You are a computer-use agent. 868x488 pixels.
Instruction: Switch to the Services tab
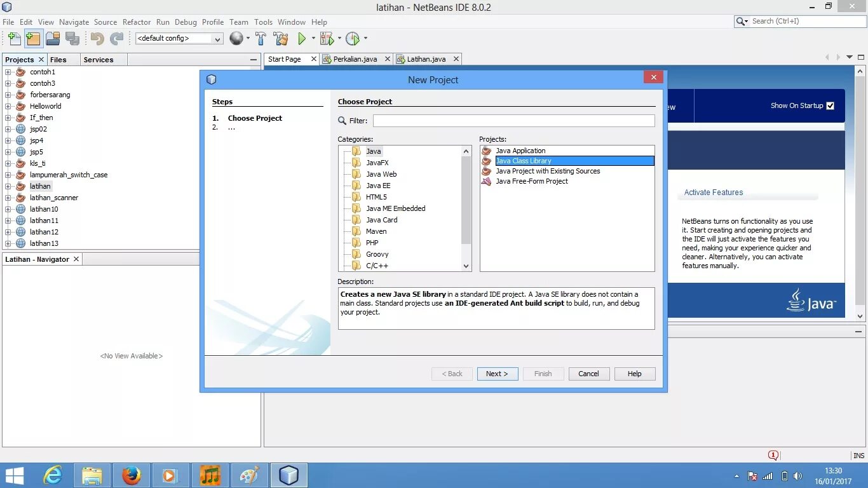tap(98, 60)
